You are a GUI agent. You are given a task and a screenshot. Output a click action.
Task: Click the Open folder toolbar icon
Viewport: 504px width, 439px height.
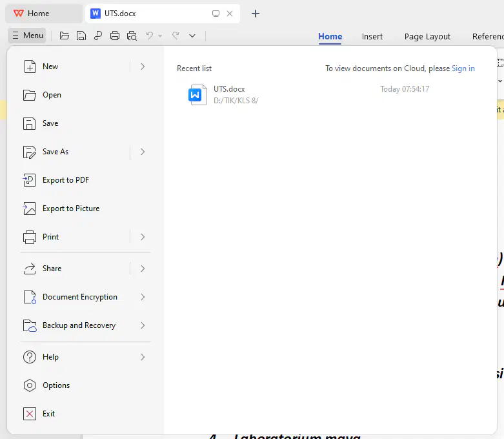coord(65,36)
